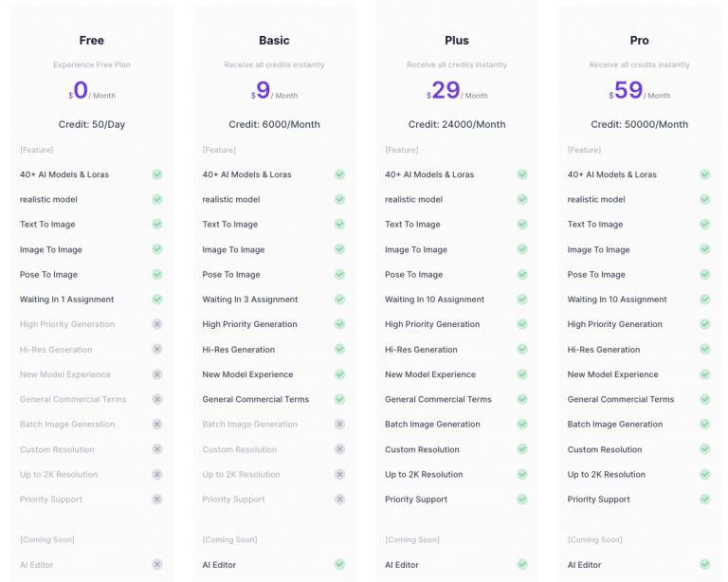
Task: Click green check beside Basic plan's General Commercial Terms
Action: [x=339, y=400]
